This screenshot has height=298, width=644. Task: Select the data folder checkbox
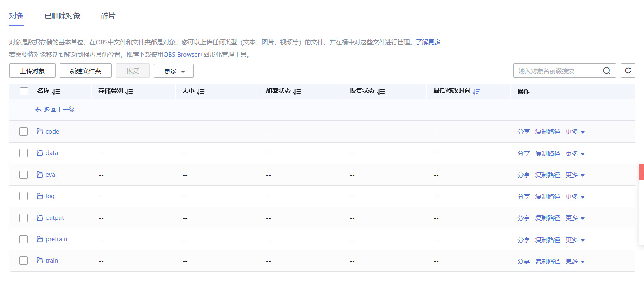(x=23, y=153)
